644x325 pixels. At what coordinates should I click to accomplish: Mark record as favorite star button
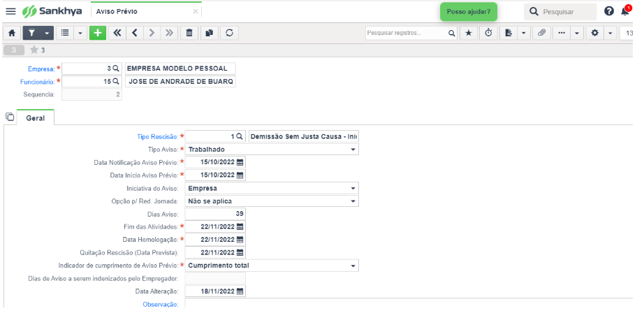(x=469, y=33)
